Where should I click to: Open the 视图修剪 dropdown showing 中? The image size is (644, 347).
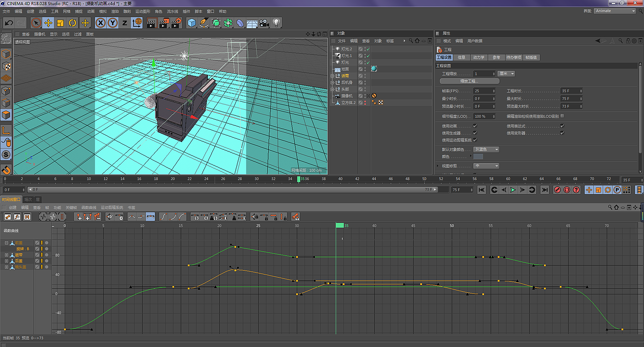tap(487, 166)
